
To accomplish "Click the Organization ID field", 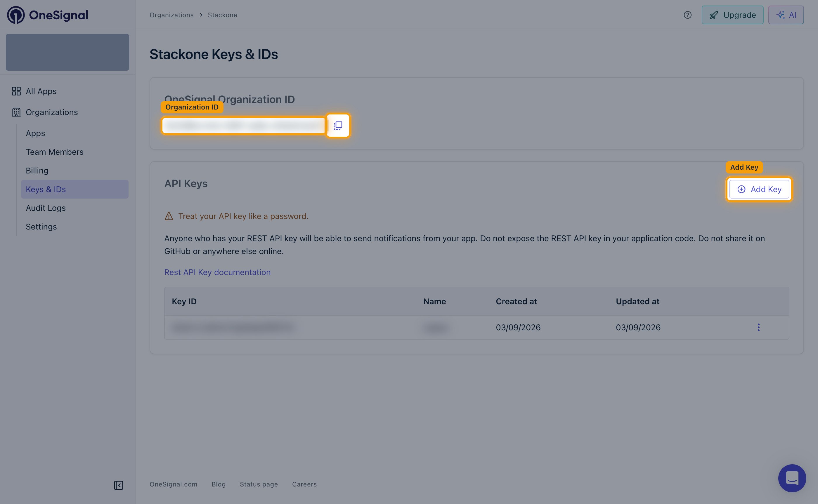I will click(243, 125).
